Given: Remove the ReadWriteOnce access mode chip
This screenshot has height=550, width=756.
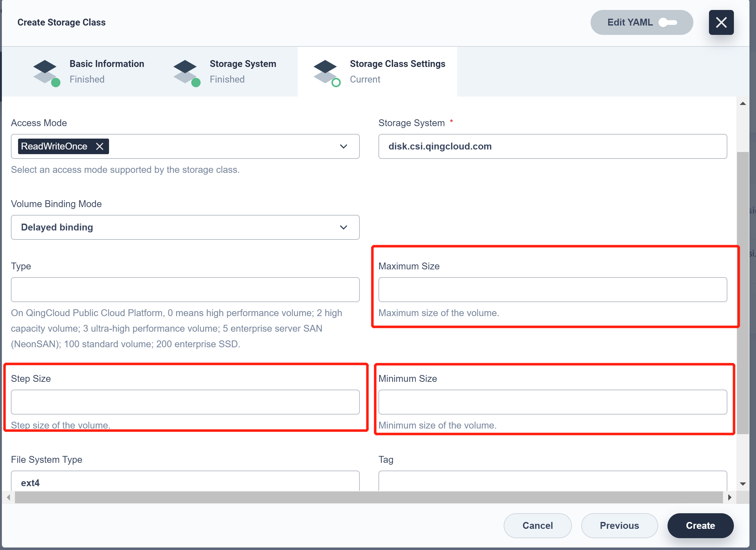Looking at the screenshot, I should pos(100,146).
